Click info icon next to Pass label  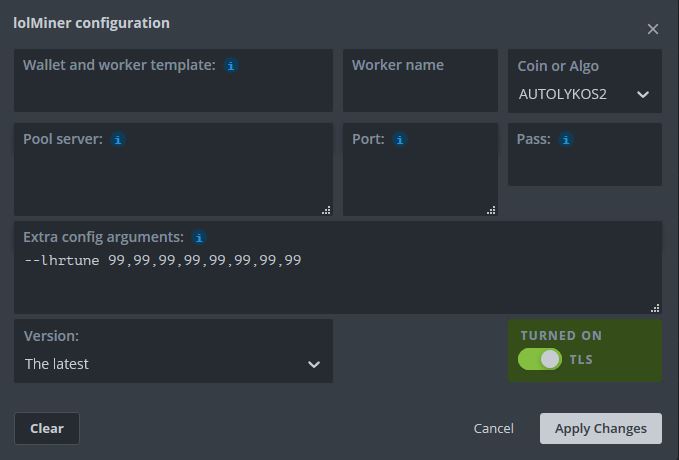coord(566,140)
